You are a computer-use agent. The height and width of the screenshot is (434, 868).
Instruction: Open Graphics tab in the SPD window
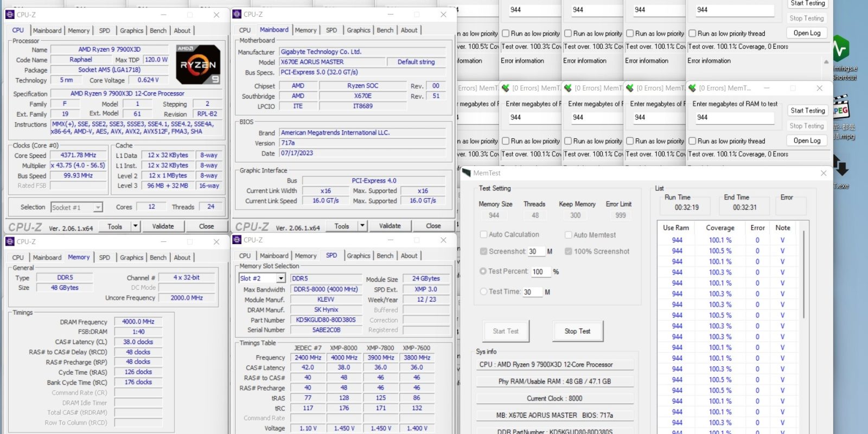pos(358,256)
